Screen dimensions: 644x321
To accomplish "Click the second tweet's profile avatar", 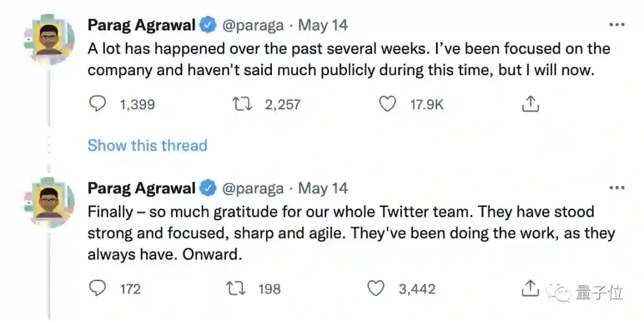I will 49,200.
